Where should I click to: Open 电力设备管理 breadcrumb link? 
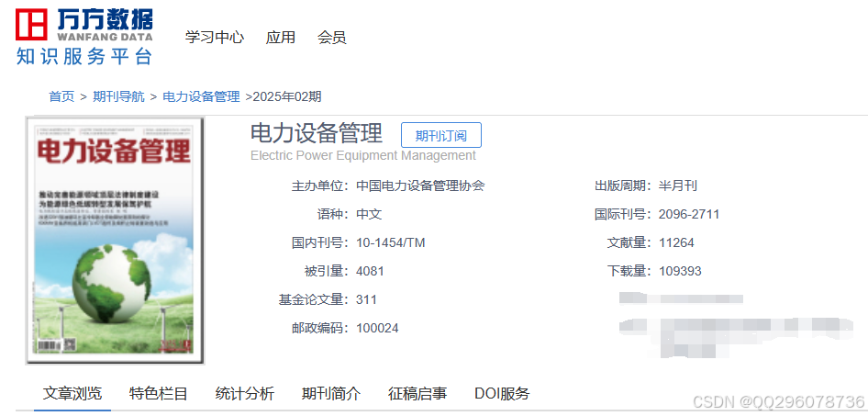click(201, 97)
